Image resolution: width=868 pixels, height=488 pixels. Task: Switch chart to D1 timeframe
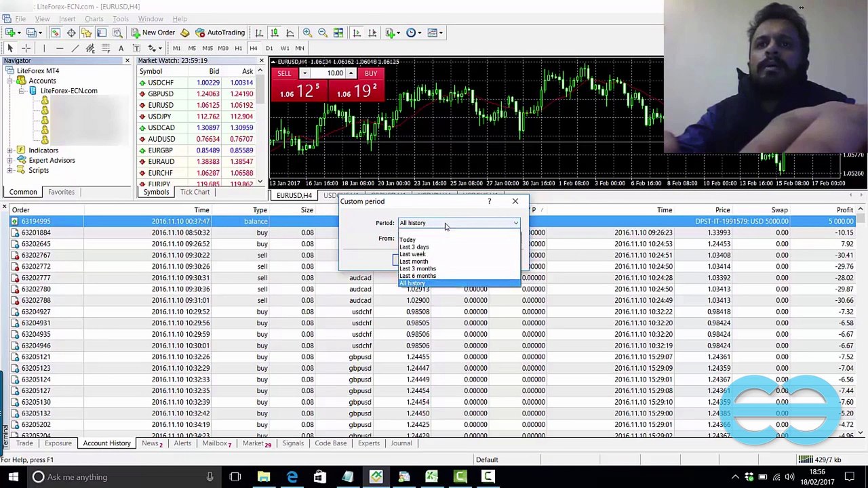(x=269, y=48)
